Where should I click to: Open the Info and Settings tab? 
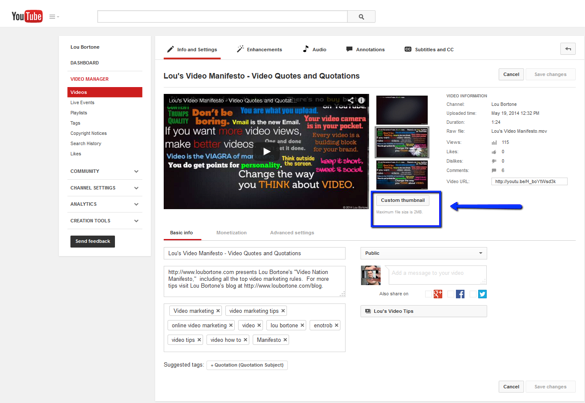pyautogui.click(x=192, y=50)
